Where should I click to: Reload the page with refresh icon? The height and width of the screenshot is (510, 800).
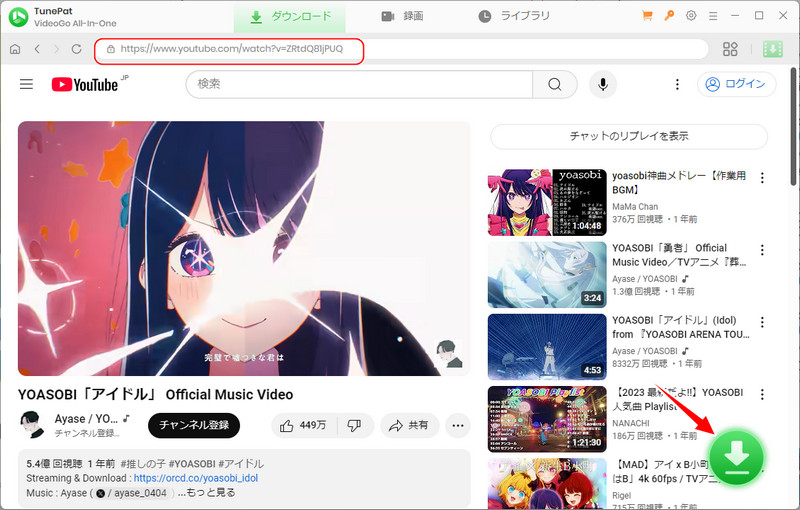pyautogui.click(x=77, y=49)
